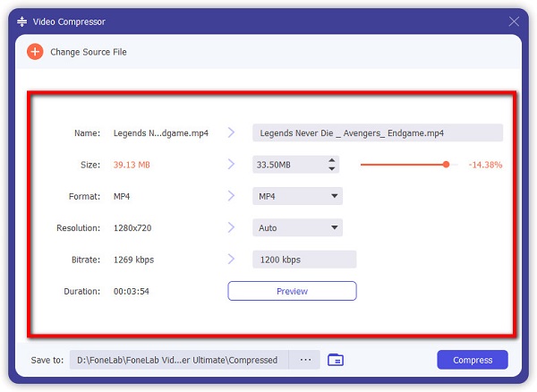The height and width of the screenshot is (392, 537).
Task: Click the arrow chevron in the Format row
Action: point(232,196)
